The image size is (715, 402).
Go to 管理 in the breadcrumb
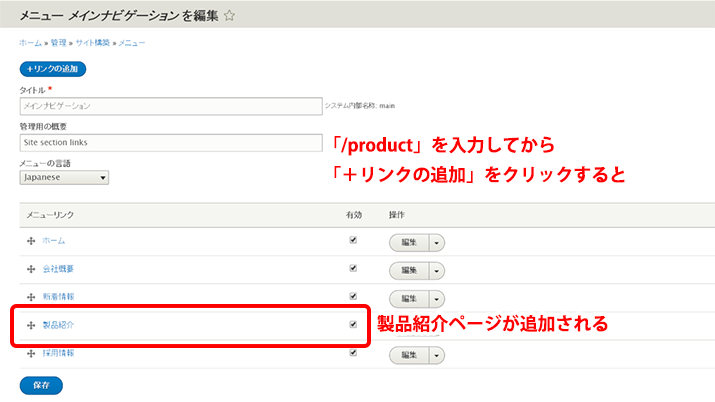click(x=58, y=43)
